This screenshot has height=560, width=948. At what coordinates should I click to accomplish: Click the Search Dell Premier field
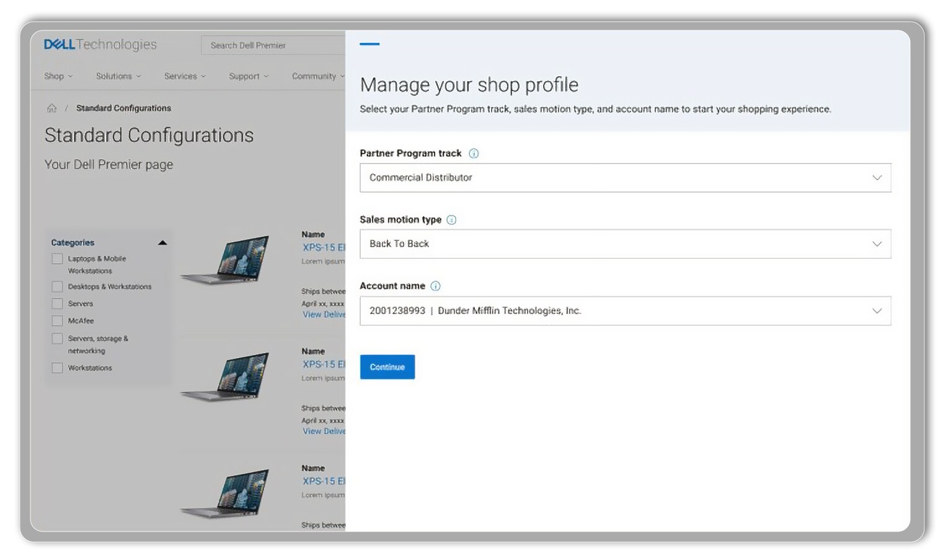(273, 45)
